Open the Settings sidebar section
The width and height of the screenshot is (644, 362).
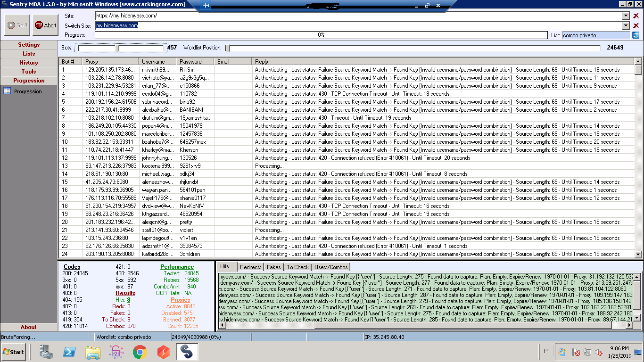click(29, 45)
